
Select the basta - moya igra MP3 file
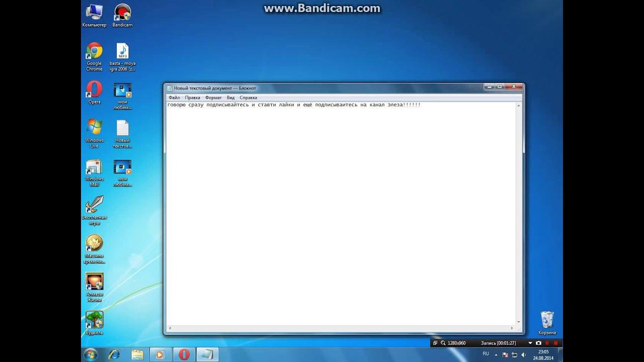122,56
